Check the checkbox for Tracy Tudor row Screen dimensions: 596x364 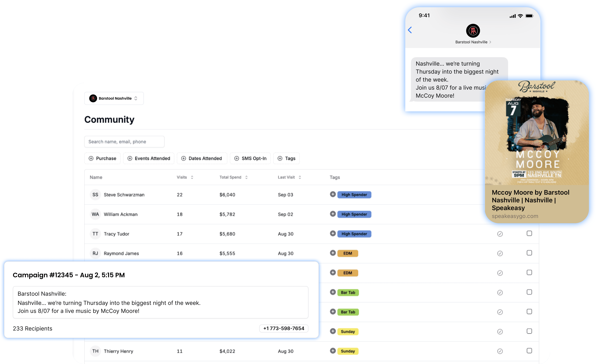pyautogui.click(x=529, y=233)
